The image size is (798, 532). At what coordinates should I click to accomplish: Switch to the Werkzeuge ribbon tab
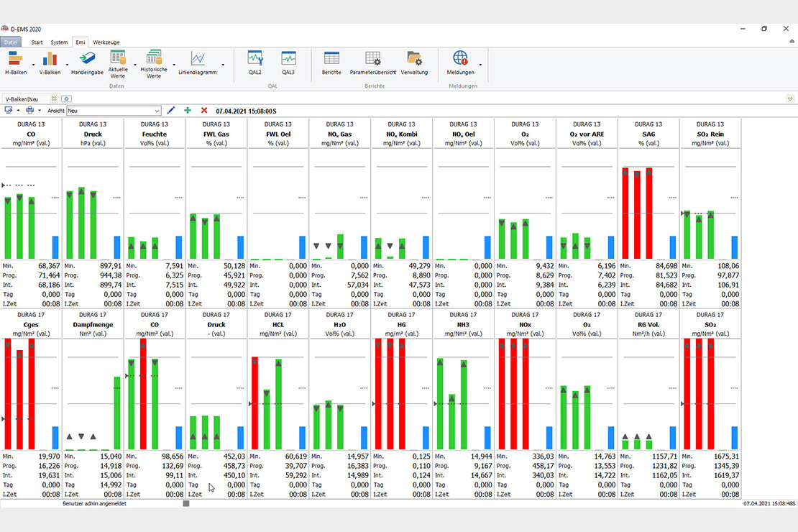pyautogui.click(x=106, y=42)
